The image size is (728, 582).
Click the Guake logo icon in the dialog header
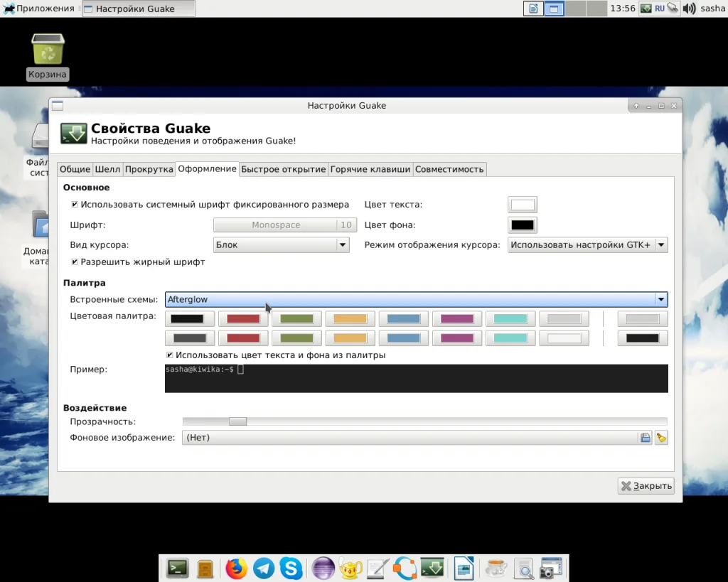(x=73, y=134)
